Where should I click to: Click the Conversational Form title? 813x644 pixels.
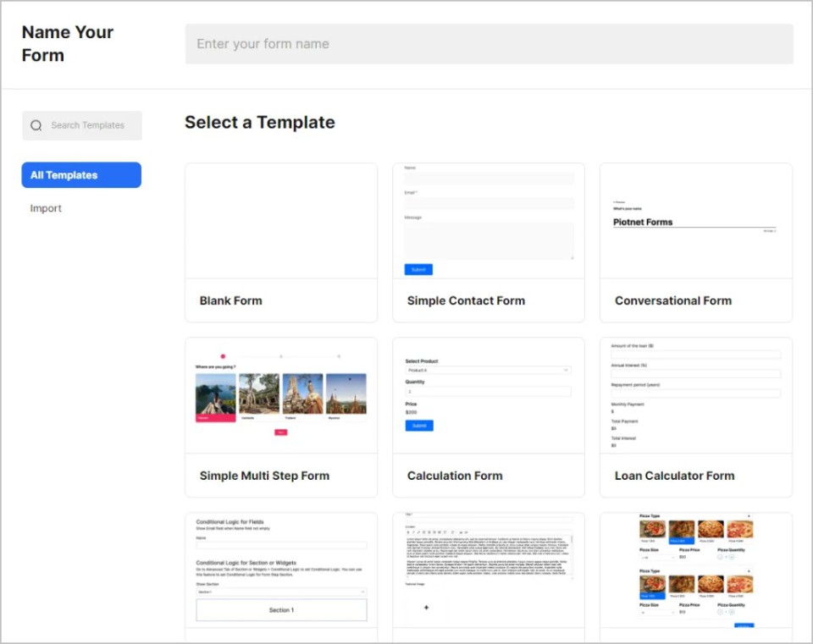(x=673, y=300)
